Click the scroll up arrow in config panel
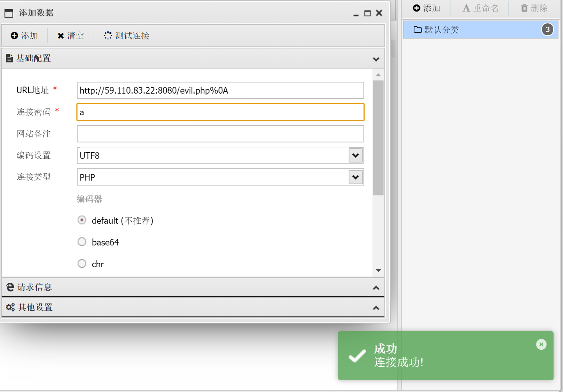This screenshot has width=563, height=392. 378,75
